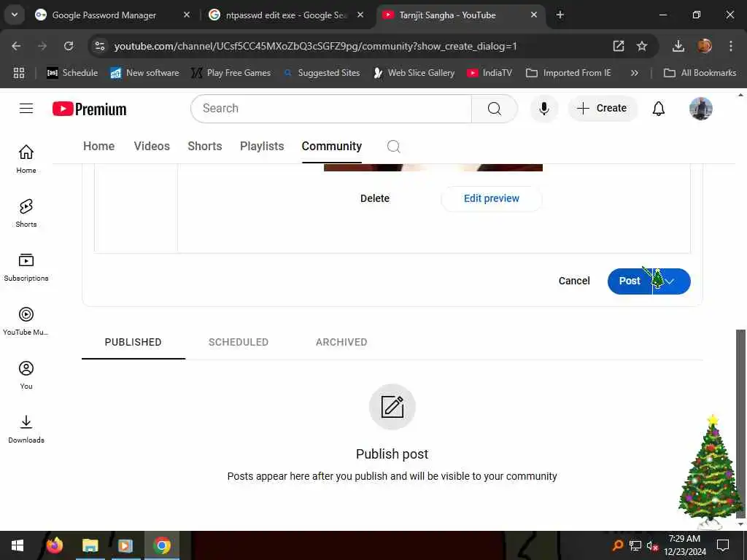Start voice search with microphone icon
747x560 pixels.
tap(543, 109)
